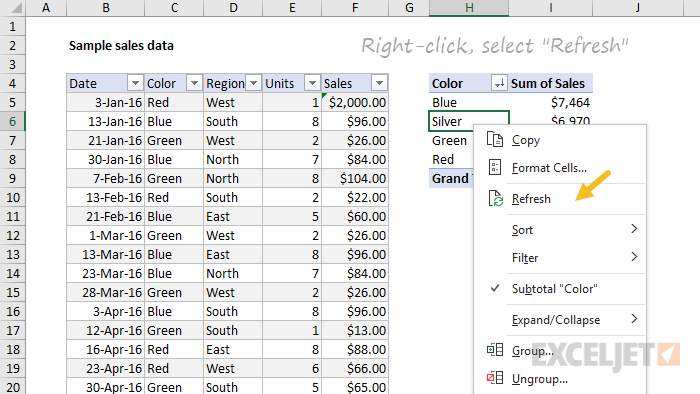Click the "$104.00" sales cell
This screenshot has width=700, height=394.
355,178
